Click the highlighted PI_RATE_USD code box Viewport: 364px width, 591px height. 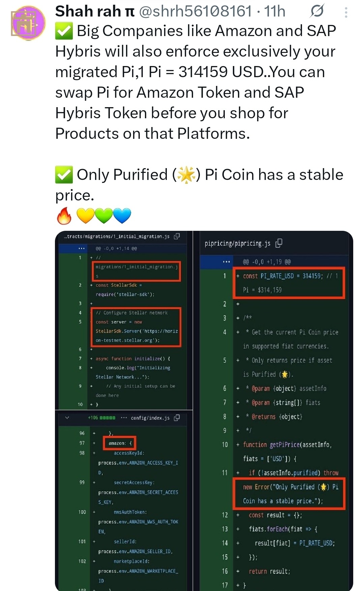(289, 283)
